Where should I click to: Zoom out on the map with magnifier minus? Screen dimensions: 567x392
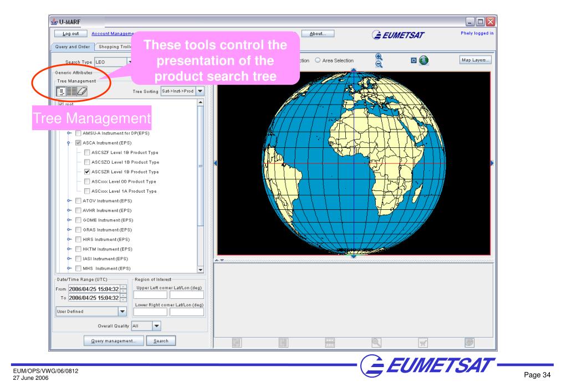click(379, 64)
